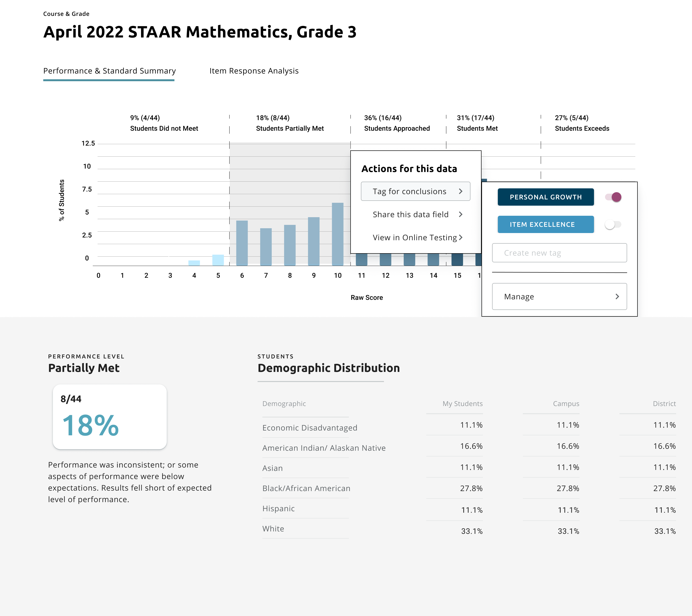This screenshot has width=692, height=616.
Task: Focus the Create new tag field
Action: (x=559, y=253)
